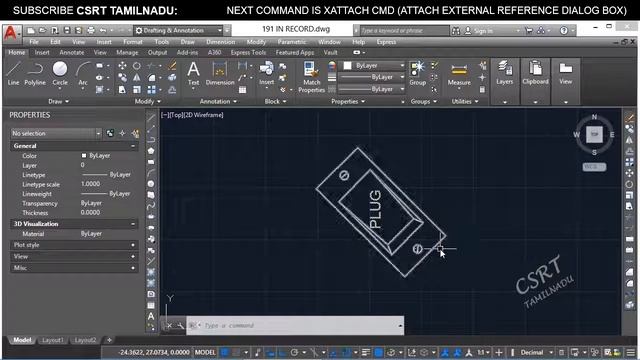Select the Text annotation tool
This screenshot has width=640, height=360.
tap(193, 73)
